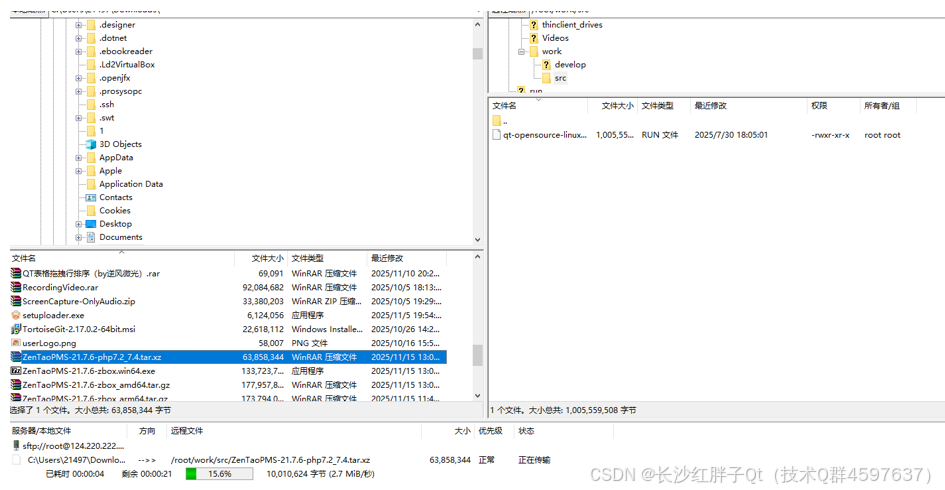945x490 pixels.
Task: Click the transfer progress bar at 15.6%
Action: pos(219,474)
